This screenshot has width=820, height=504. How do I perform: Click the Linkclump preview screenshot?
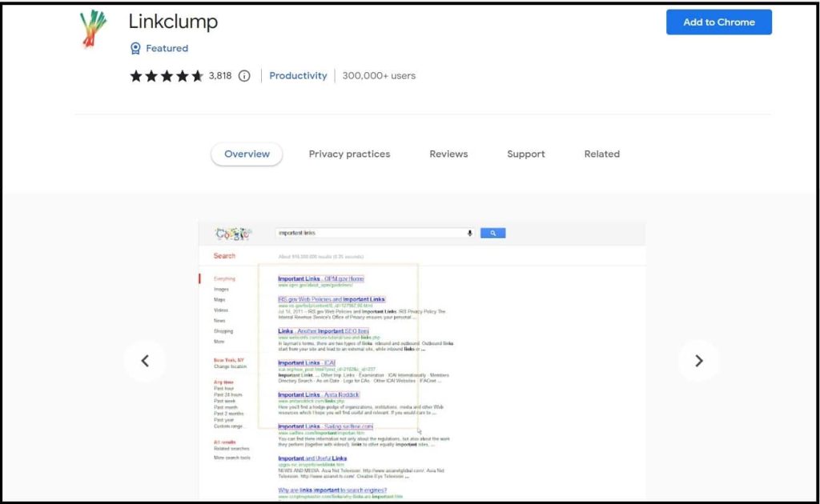tap(422, 360)
